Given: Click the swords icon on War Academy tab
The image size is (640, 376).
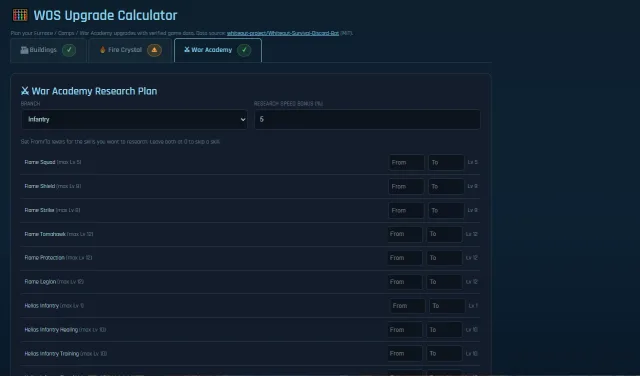Looking at the screenshot, I should coord(187,49).
